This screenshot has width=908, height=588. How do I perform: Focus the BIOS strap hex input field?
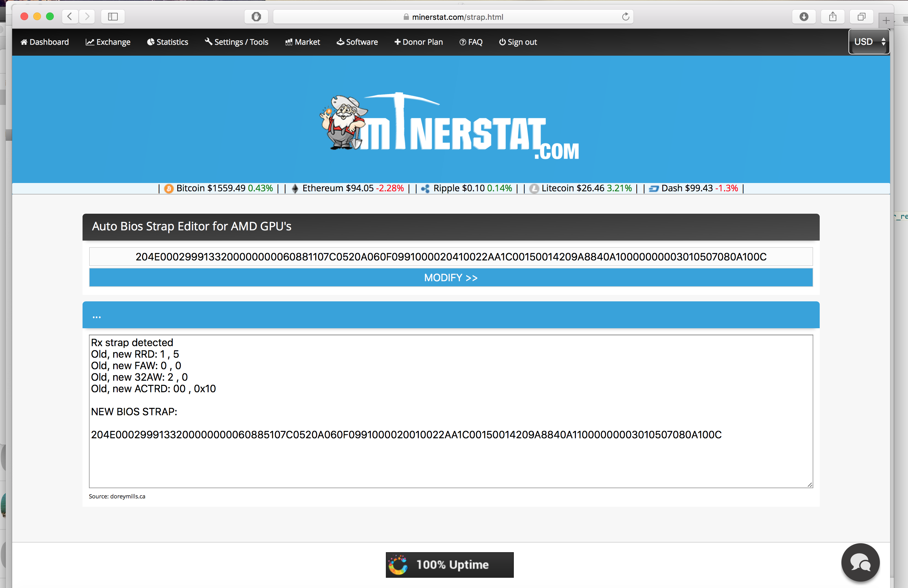[x=450, y=257]
